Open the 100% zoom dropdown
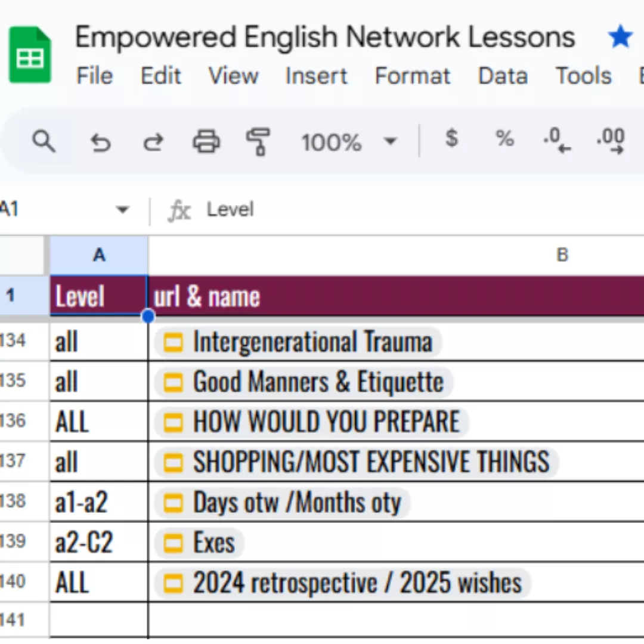Screen dimensions: 644x644 [349, 142]
